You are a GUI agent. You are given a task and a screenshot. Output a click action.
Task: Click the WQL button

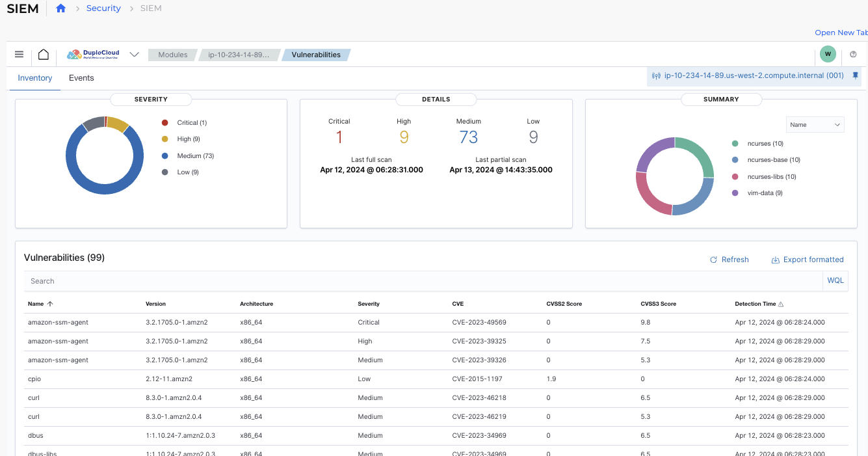click(835, 281)
